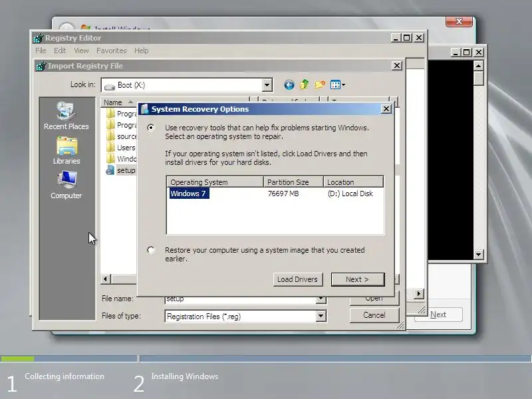Click scroll down arrow in black console window
This screenshot has width=532, height=399.
click(x=478, y=254)
